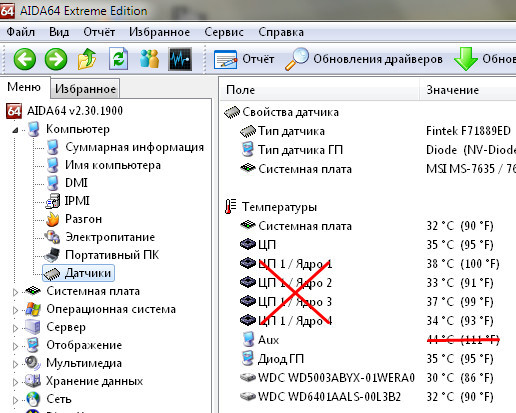Switch to the Меню tab
The image size is (516, 413).
[x=24, y=87]
